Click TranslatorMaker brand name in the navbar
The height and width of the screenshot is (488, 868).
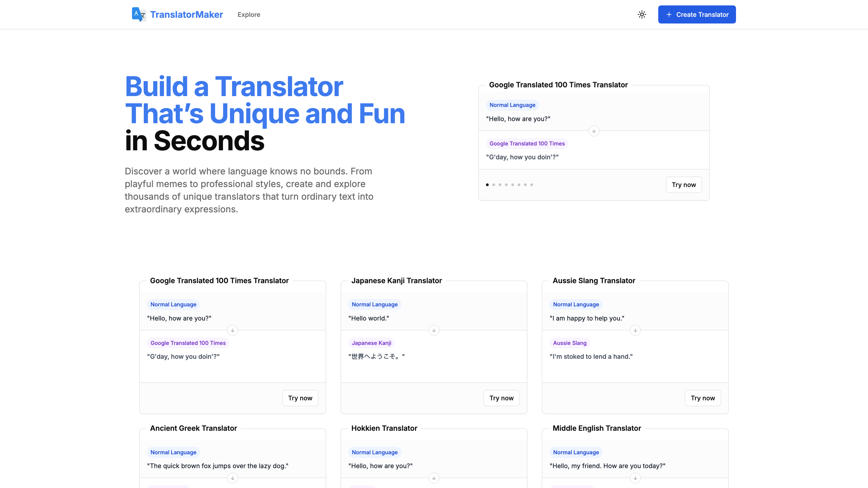point(187,14)
